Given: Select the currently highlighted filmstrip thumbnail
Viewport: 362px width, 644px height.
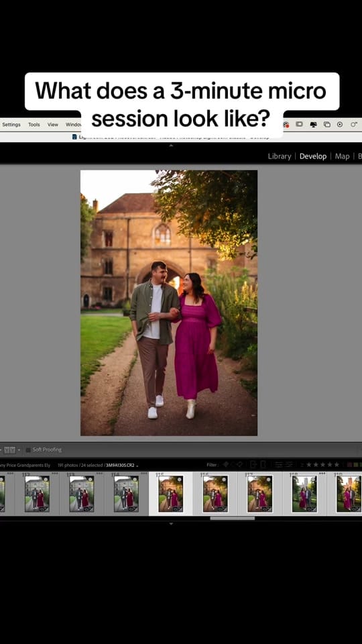Looking at the screenshot, I should point(171,493).
